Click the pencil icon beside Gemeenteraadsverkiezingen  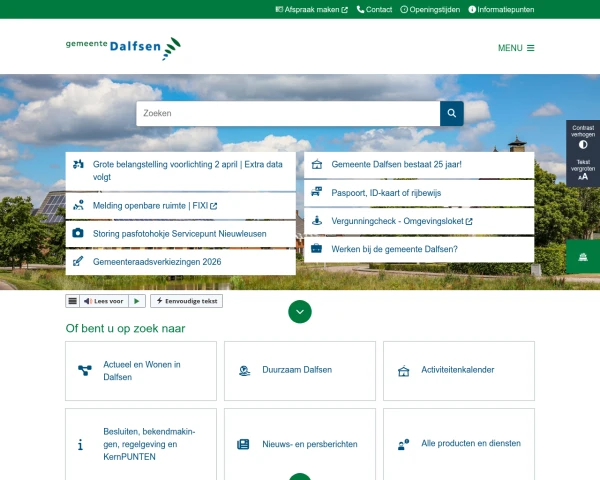coord(78,261)
